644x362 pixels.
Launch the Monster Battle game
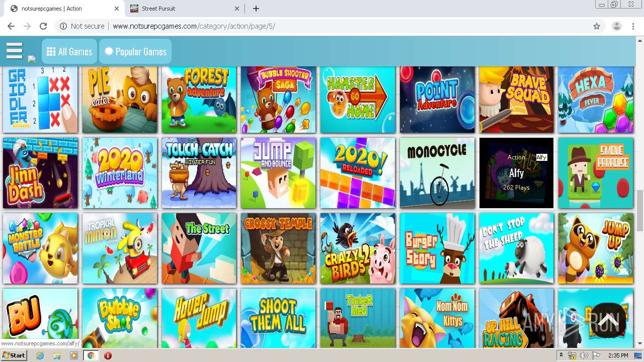(x=40, y=248)
